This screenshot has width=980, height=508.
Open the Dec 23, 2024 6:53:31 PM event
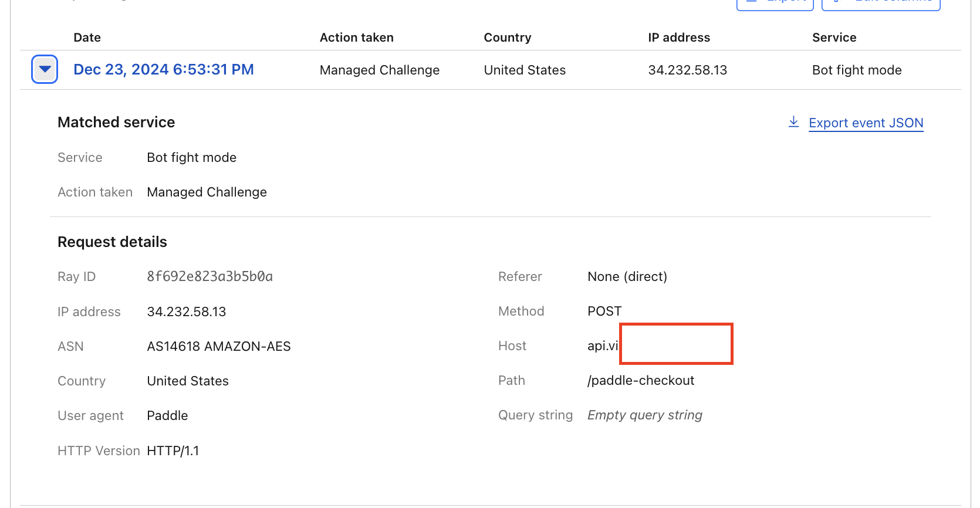click(163, 69)
